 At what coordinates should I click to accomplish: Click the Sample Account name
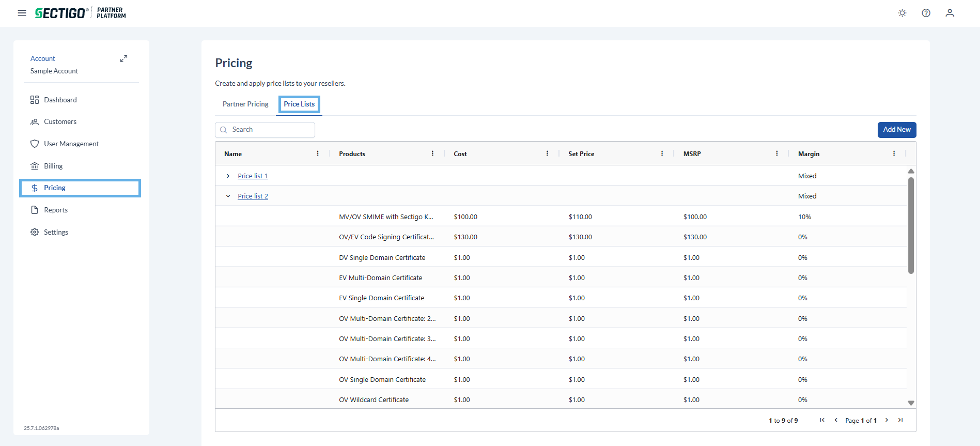[x=54, y=71]
